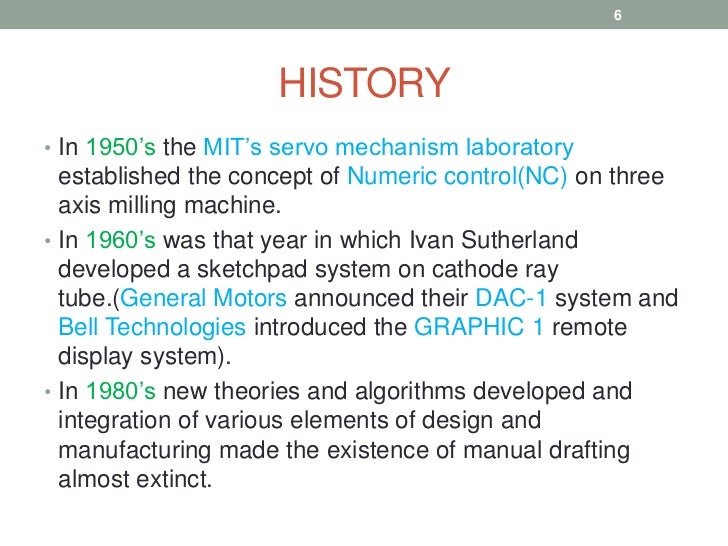Click the bullet before "In 1980's"
This screenshot has height=546, width=728.
coord(47,392)
